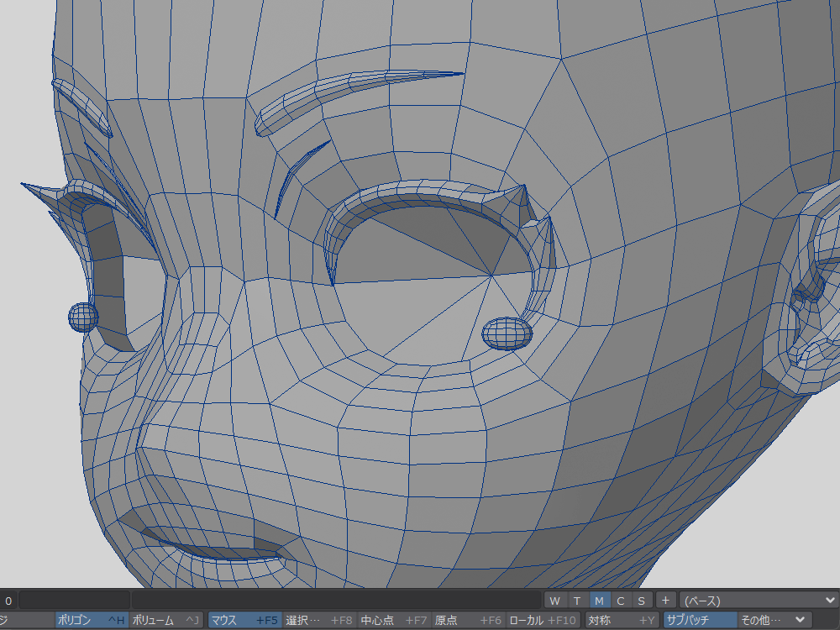Click the eye's round highlight sphere mesh
The width and height of the screenshot is (840, 630).
tap(507, 333)
